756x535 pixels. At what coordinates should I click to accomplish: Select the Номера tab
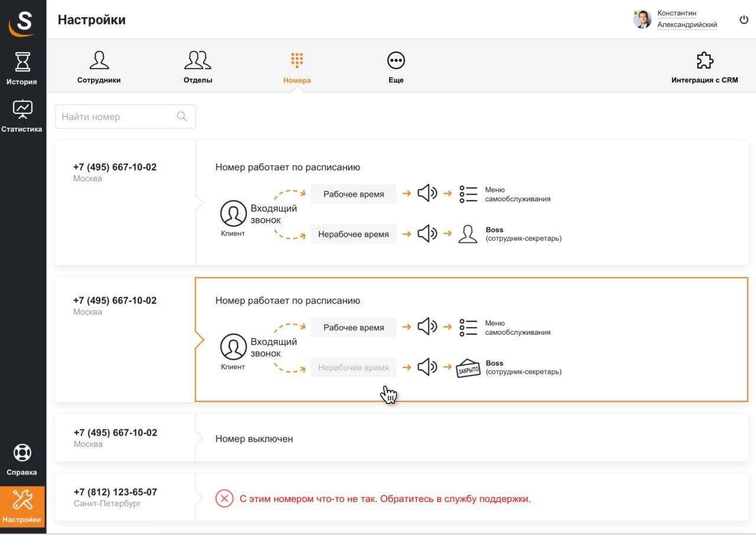[x=296, y=67]
